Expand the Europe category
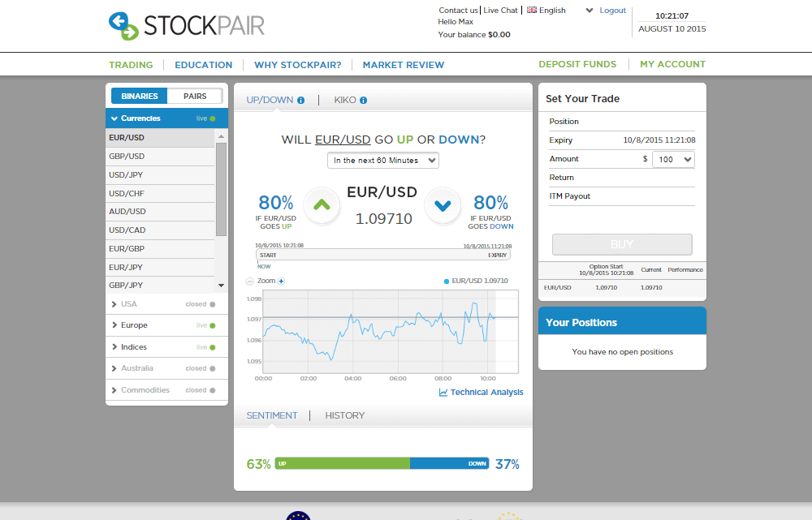The width and height of the screenshot is (812, 520). click(x=166, y=325)
